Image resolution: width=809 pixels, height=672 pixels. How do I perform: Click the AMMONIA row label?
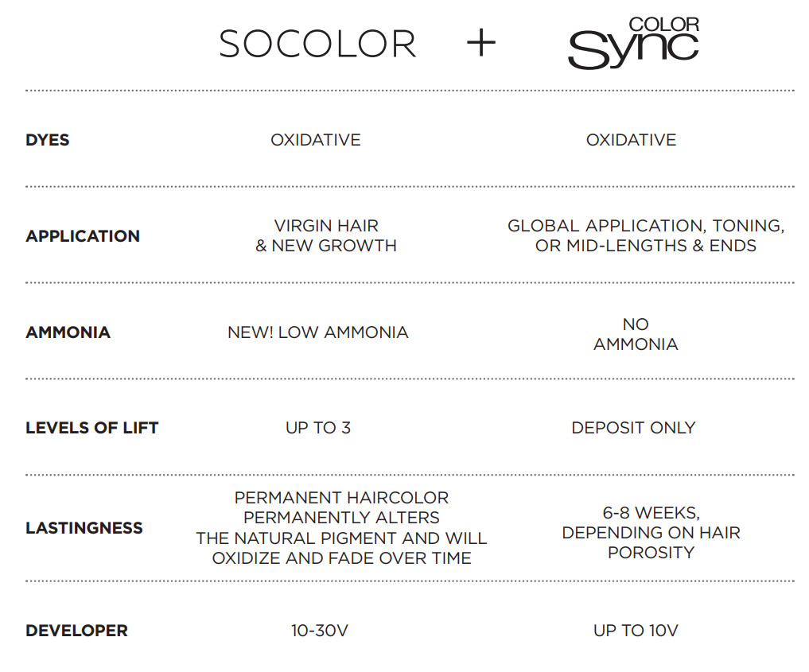pyautogui.click(x=68, y=332)
